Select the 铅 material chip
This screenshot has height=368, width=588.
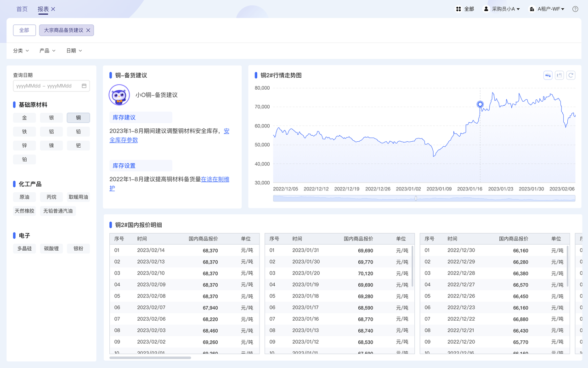click(79, 132)
